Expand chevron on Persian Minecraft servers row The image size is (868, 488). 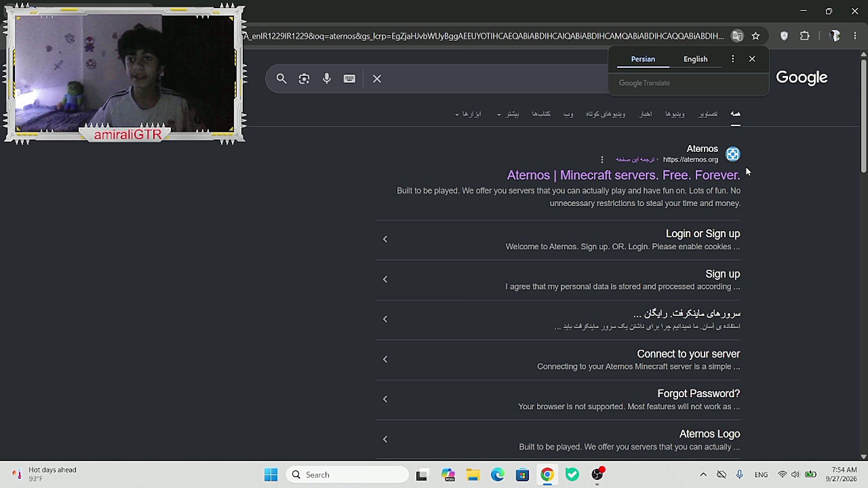385,319
